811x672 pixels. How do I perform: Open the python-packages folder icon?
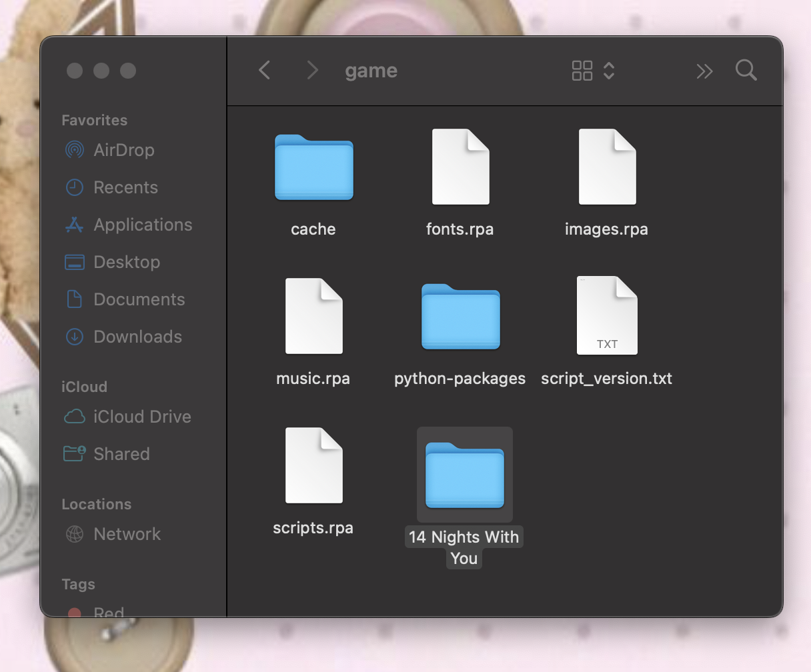460,317
